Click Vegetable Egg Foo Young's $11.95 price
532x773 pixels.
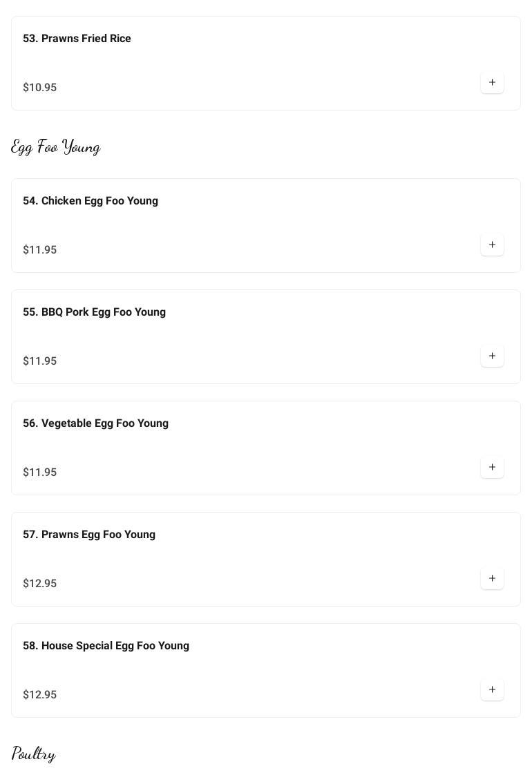click(40, 473)
